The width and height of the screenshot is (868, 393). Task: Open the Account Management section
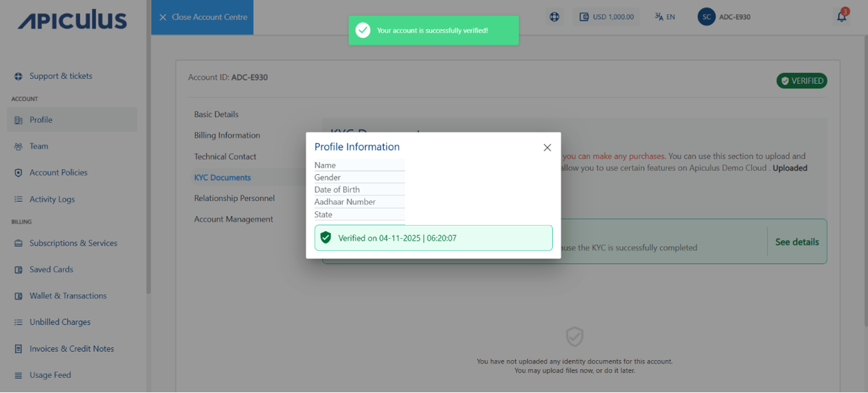pyautogui.click(x=233, y=219)
